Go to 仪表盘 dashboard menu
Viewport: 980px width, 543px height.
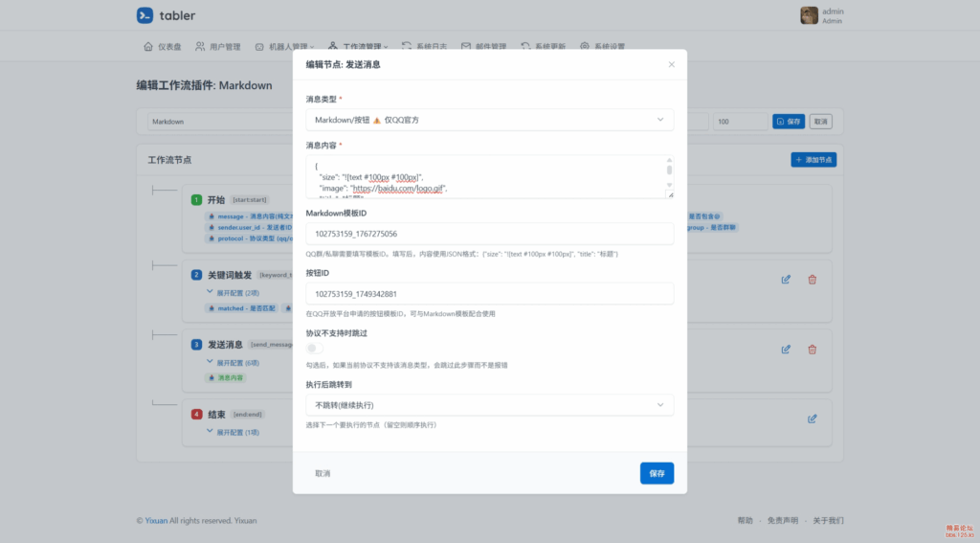click(162, 46)
